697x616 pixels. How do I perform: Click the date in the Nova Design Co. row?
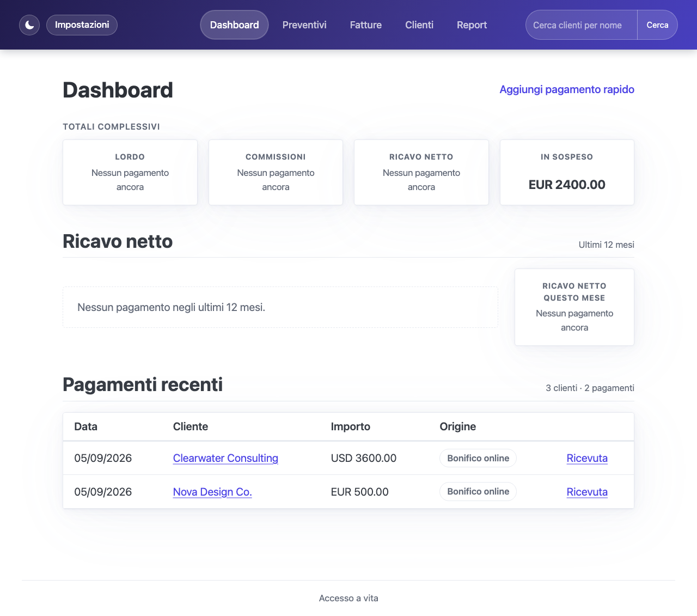[103, 492]
